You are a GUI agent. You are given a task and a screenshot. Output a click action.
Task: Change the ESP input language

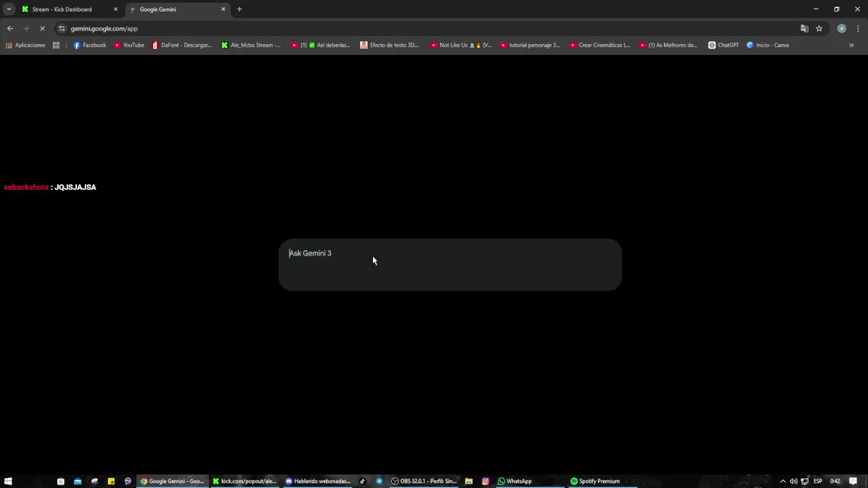tap(818, 481)
